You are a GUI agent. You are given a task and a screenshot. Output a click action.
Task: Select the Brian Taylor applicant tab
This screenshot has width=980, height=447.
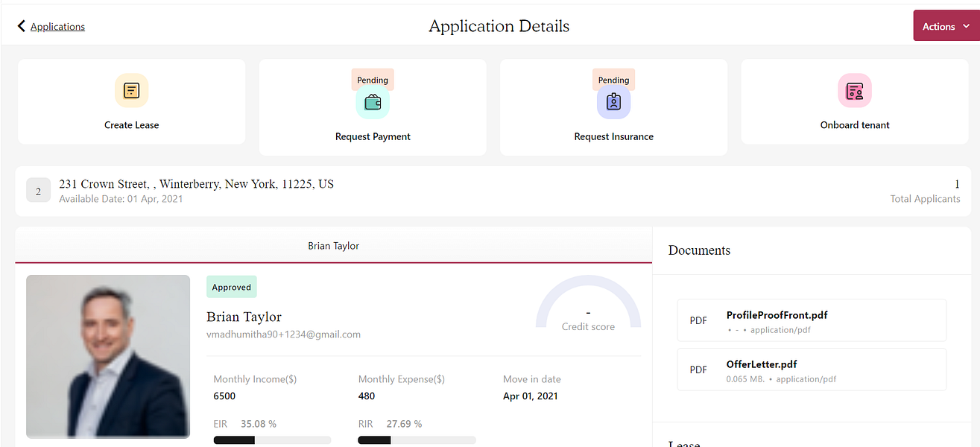click(333, 246)
